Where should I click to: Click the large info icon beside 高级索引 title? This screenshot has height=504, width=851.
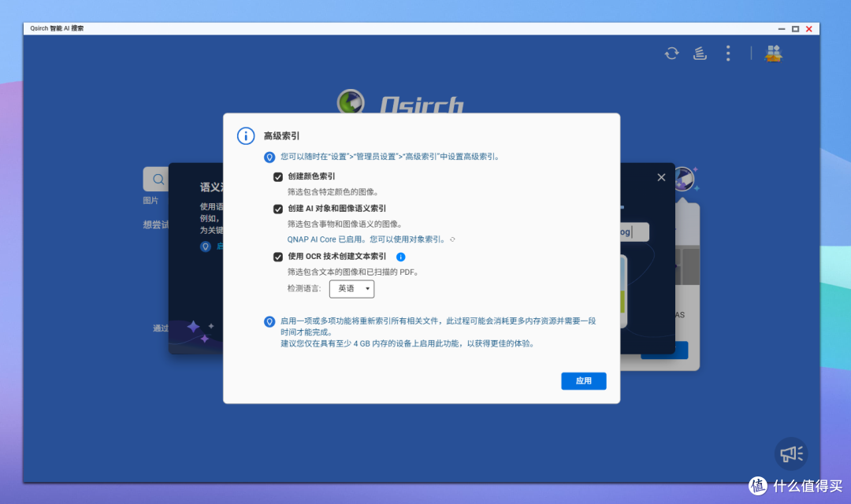[246, 135]
